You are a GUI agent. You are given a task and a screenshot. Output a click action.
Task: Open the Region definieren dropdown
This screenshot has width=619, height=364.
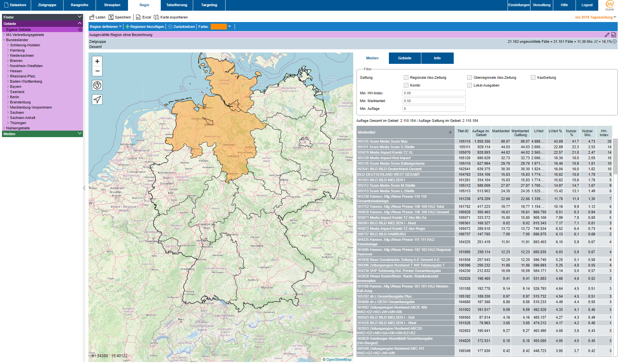[x=106, y=27]
